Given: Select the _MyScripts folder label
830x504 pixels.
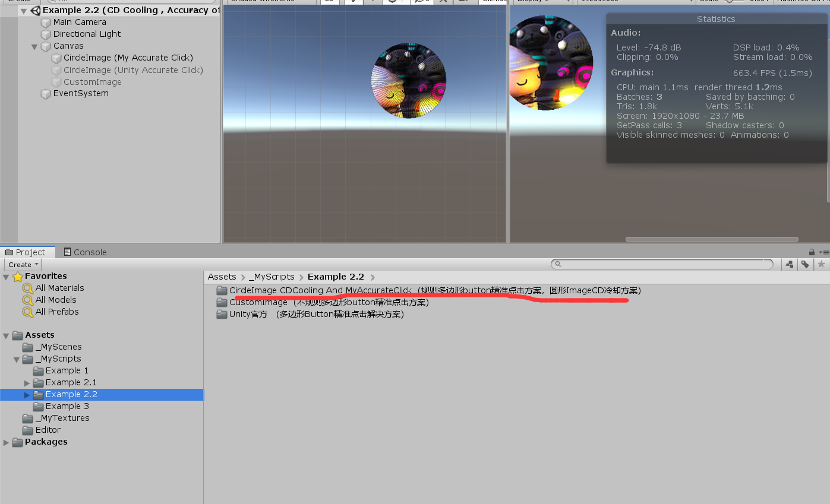Looking at the screenshot, I should (x=58, y=359).
